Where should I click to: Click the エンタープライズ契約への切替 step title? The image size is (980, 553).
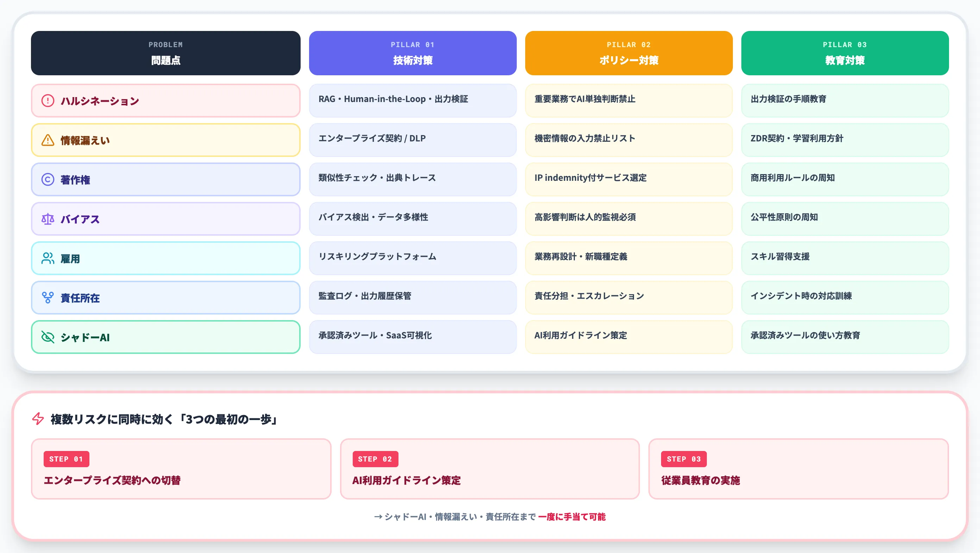point(112,481)
